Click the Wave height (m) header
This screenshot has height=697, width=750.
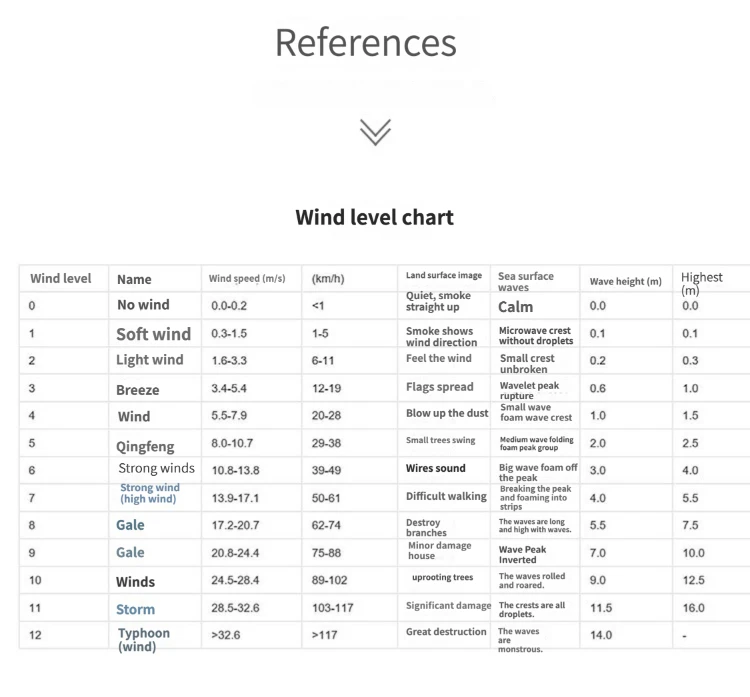click(626, 282)
